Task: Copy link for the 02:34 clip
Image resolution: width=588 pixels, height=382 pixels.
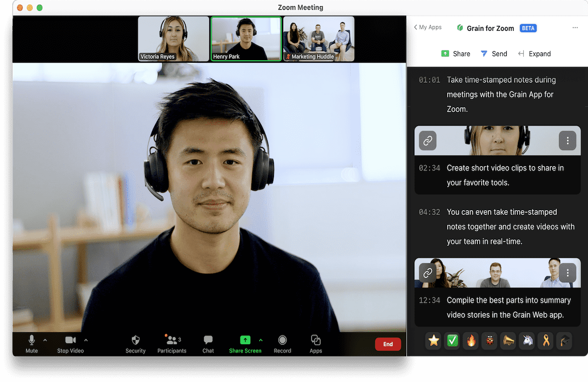Action: 428,141
